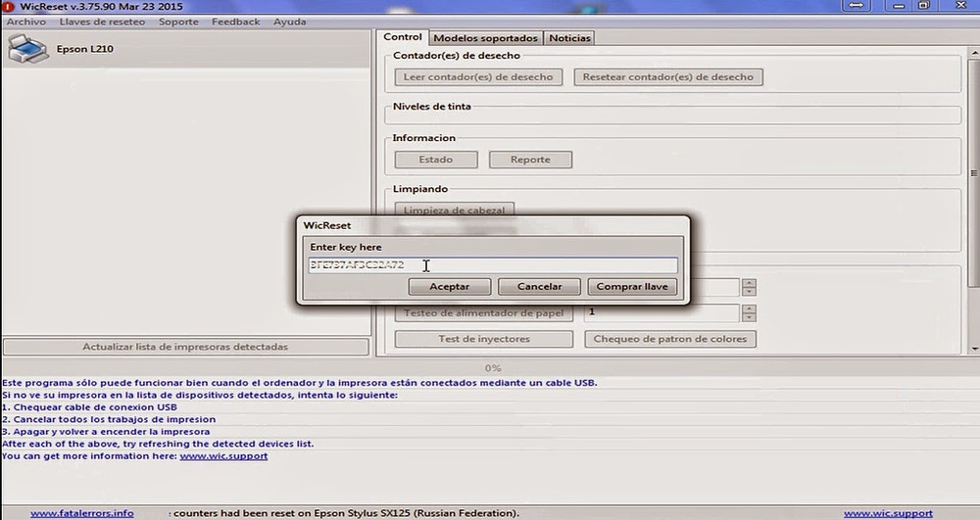Click Testeo de alimentador de papel button
Screen dimensions: 980x520
(484, 312)
